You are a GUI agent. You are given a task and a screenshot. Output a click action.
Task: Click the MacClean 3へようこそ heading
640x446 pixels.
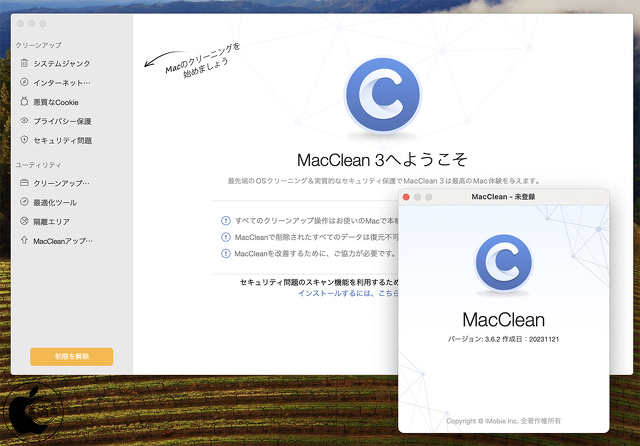382,160
